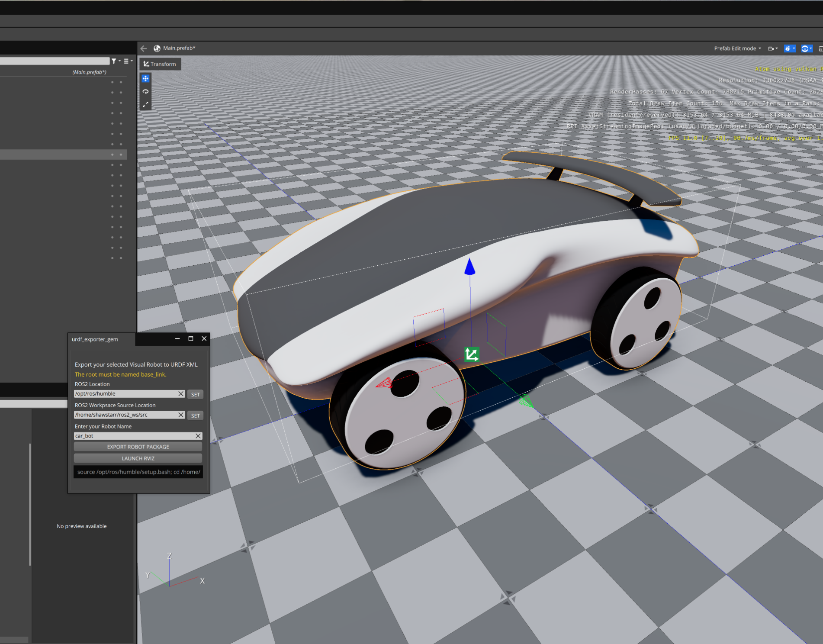This screenshot has width=823, height=644.
Task: Toggle visibility dot on highlighted outliner row
Action: pos(112,155)
